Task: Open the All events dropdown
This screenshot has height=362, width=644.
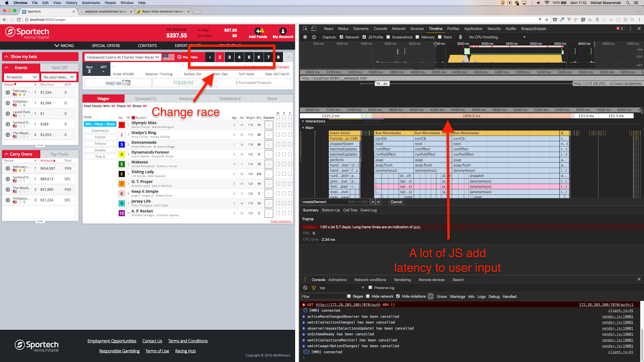Action: pos(21,77)
